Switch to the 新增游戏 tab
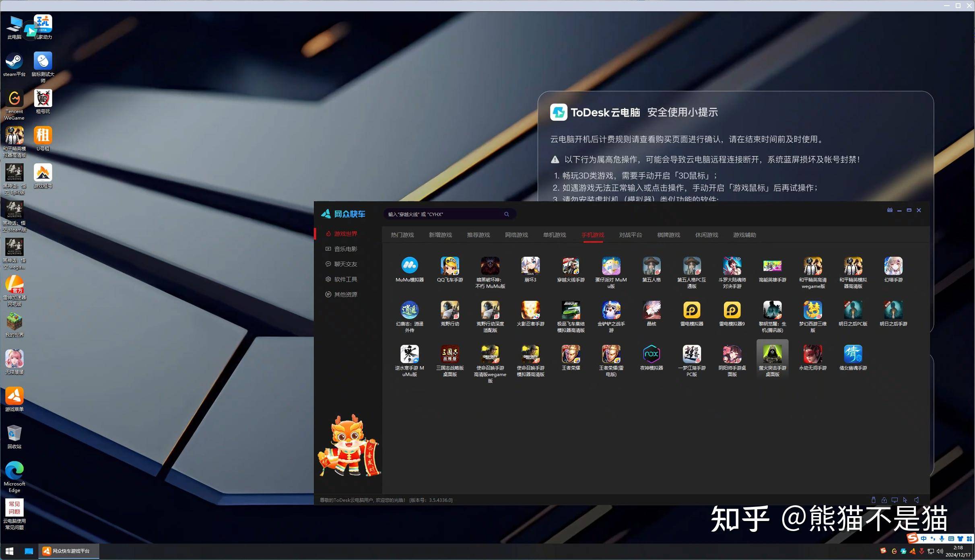The height and width of the screenshot is (560, 975). click(440, 235)
